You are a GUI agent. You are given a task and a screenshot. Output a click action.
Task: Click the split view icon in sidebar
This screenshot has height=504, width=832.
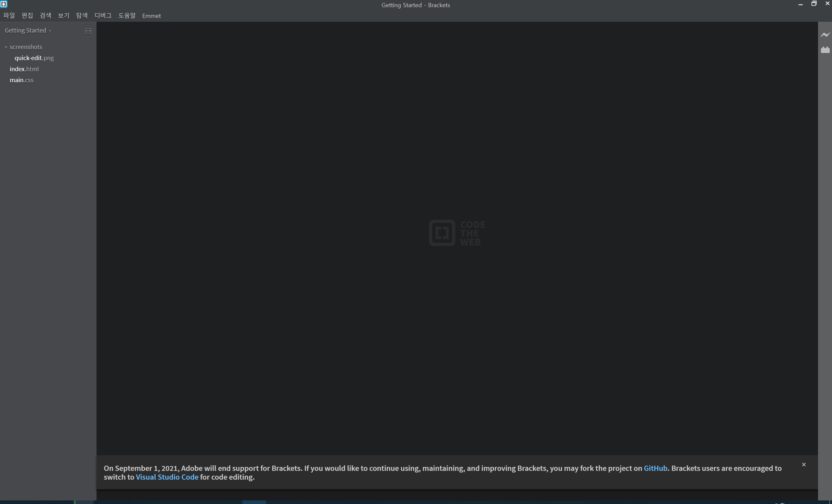tap(88, 31)
